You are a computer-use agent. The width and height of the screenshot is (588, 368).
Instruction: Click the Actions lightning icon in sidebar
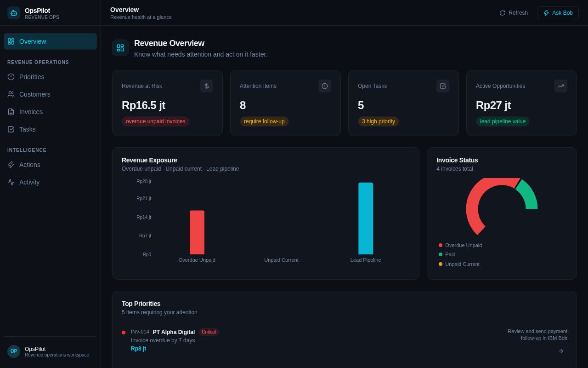(11, 165)
